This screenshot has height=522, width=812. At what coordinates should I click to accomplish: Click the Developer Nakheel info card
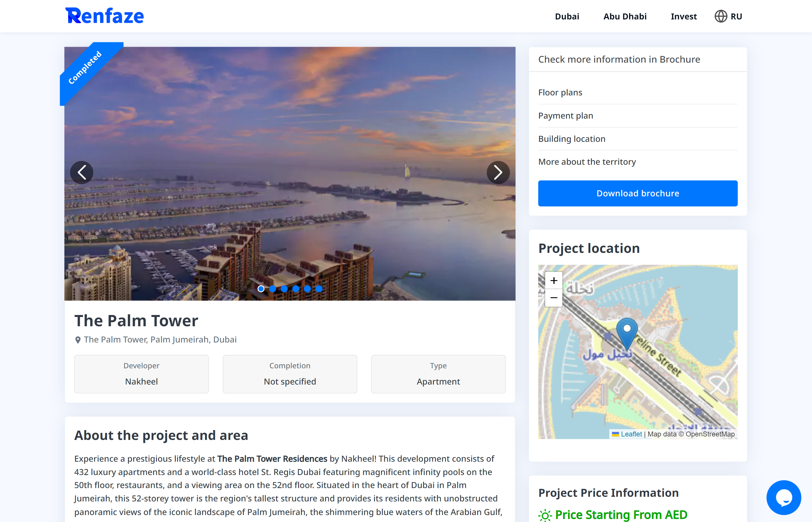[141, 374]
